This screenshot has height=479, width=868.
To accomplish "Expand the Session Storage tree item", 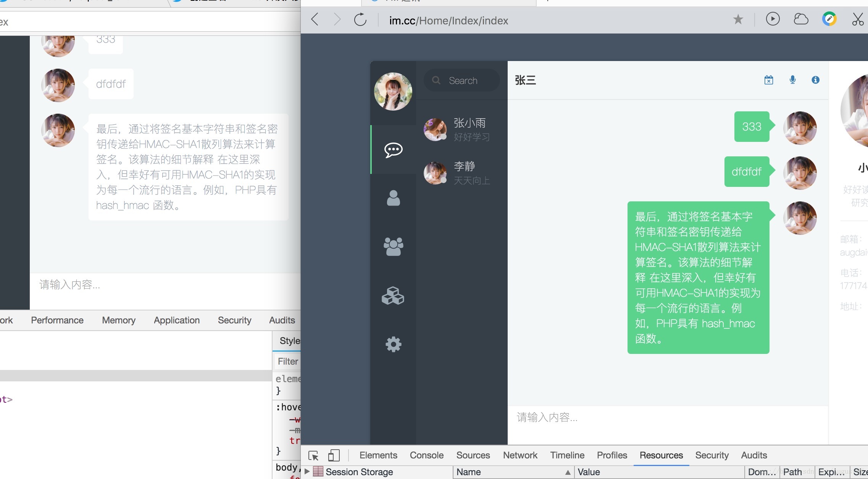I will tap(307, 472).
